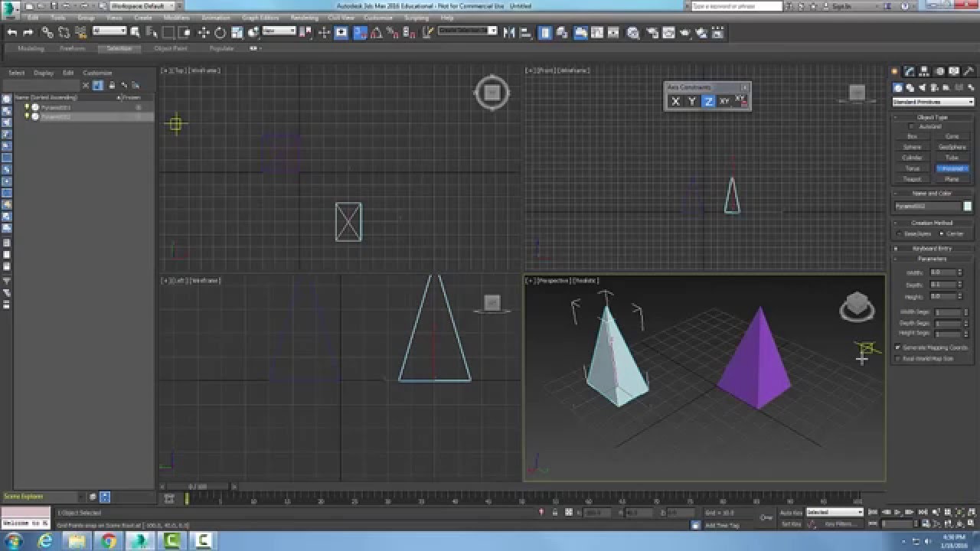Click the ViewCube in Perspective viewport
The height and width of the screenshot is (551, 980).
coord(857,306)
